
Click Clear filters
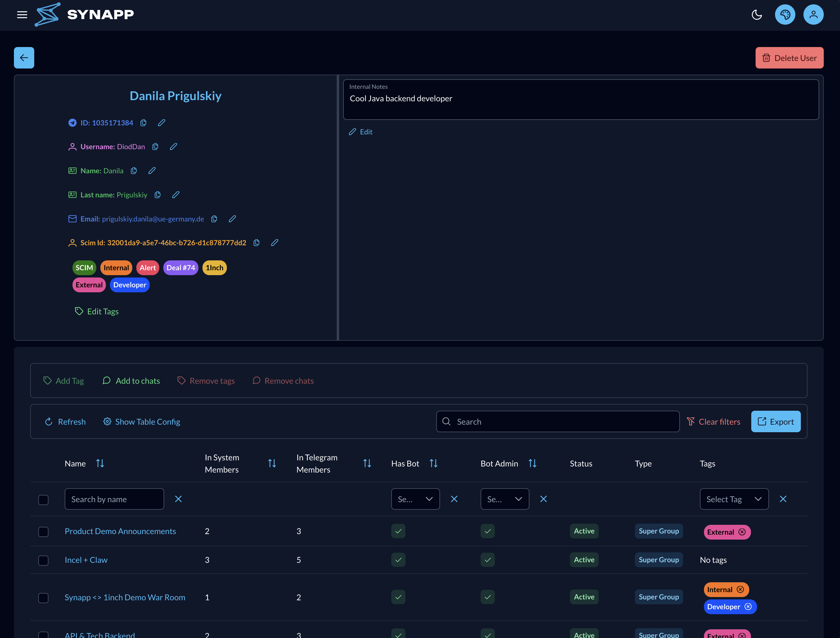(713, 421)
